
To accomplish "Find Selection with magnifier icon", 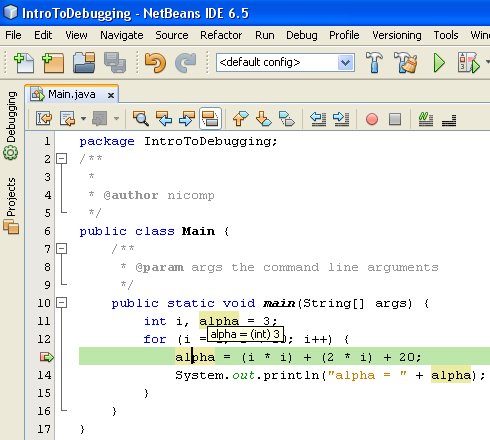I will click(x=141, y=119).
